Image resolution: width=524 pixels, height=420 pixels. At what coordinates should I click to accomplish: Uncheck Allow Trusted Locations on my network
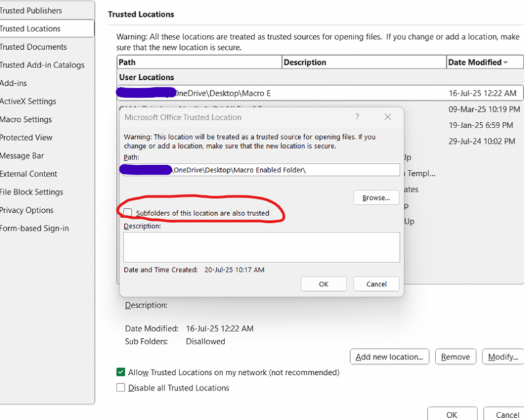(x=121, y=373)
